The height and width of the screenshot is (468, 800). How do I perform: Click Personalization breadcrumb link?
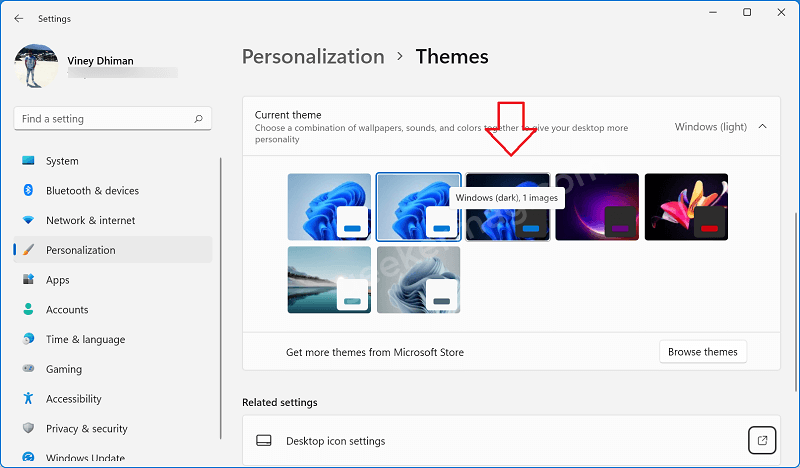point(313,57)
